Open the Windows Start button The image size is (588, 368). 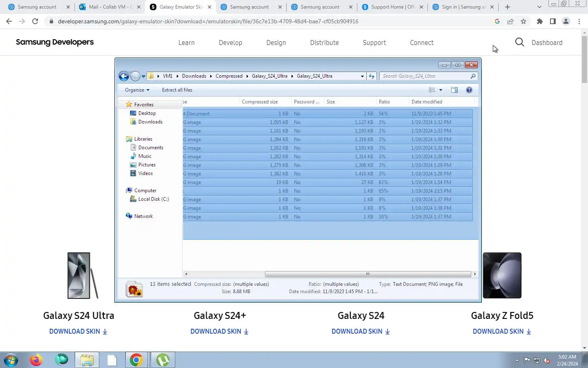(x=11, y=360)
